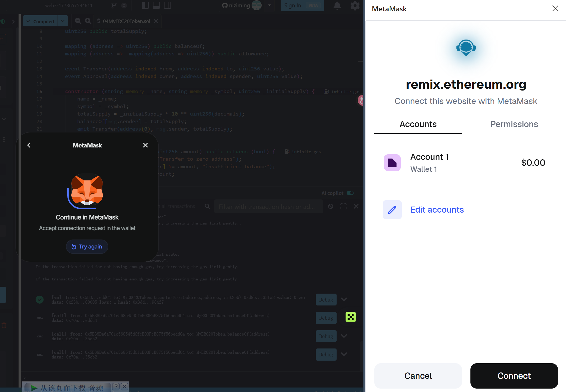
Task: Close the dark MetaMask connection dialog
Action: point(145,145)
